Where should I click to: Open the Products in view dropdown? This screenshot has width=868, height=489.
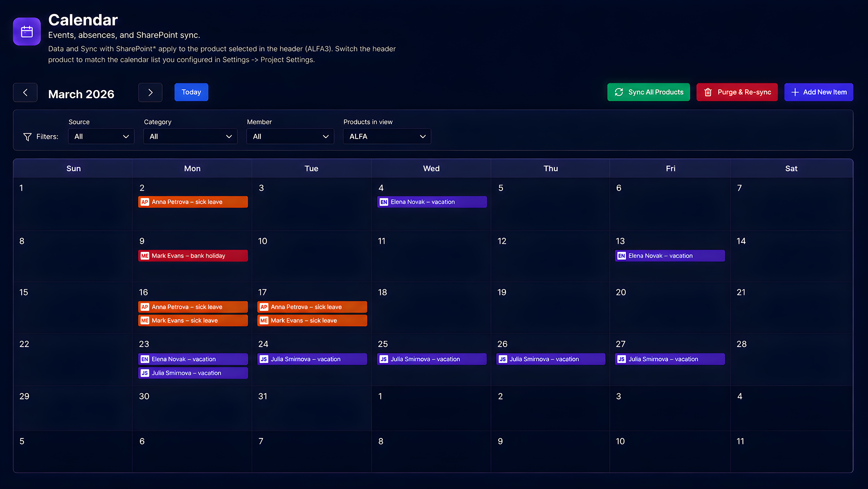tap(387, 136)
